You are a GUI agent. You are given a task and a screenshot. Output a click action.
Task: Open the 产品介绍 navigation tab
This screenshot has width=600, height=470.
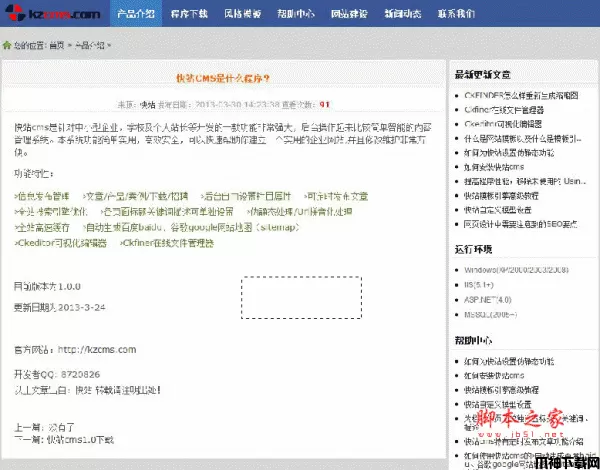(136, 13)
